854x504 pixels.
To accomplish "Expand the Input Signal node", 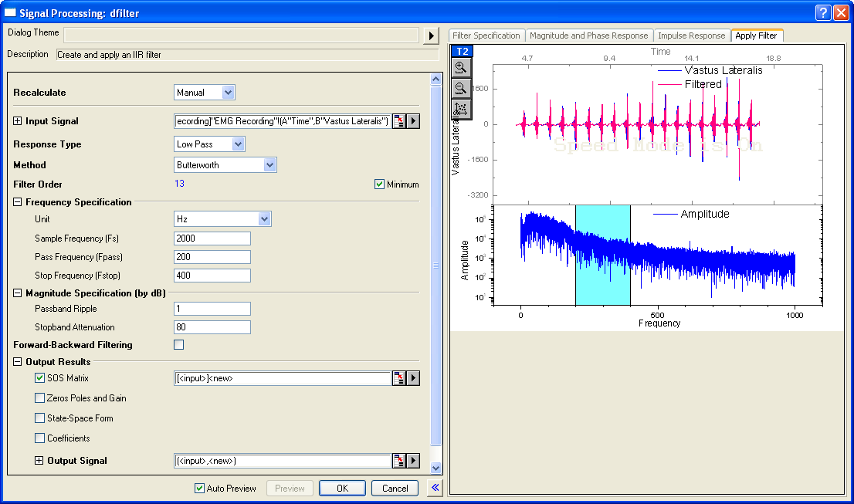I will point(18,121).
